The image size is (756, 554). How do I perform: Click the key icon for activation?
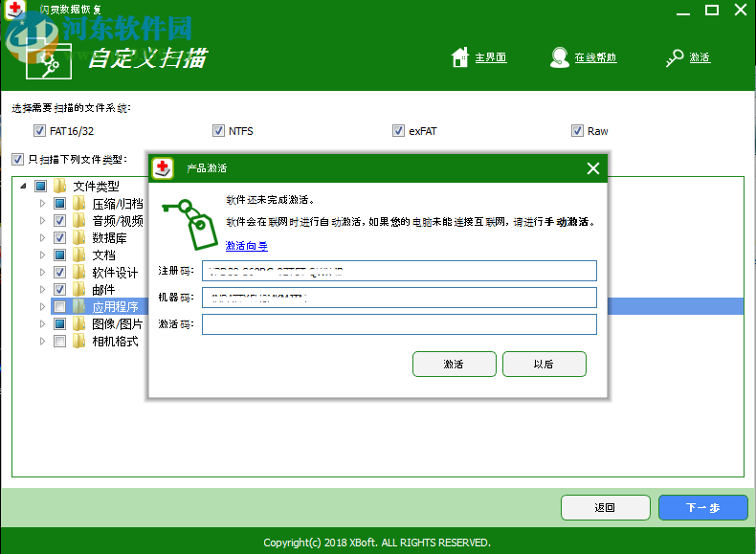pyautogui.click(x=675, y=57)
